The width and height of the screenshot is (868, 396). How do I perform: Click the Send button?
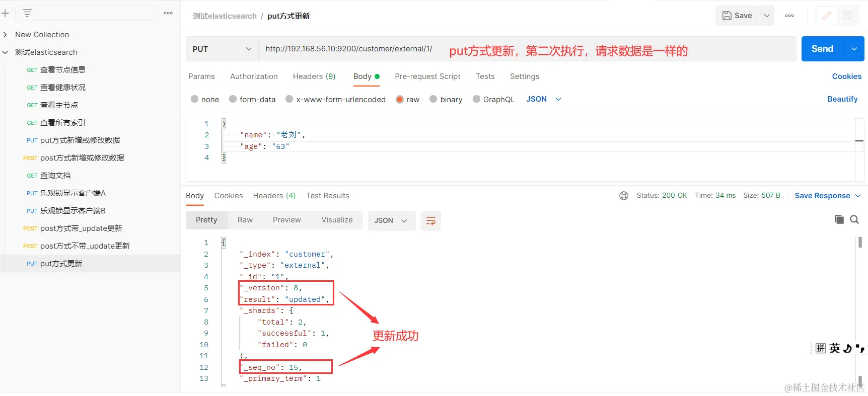[x=823, y=49]
